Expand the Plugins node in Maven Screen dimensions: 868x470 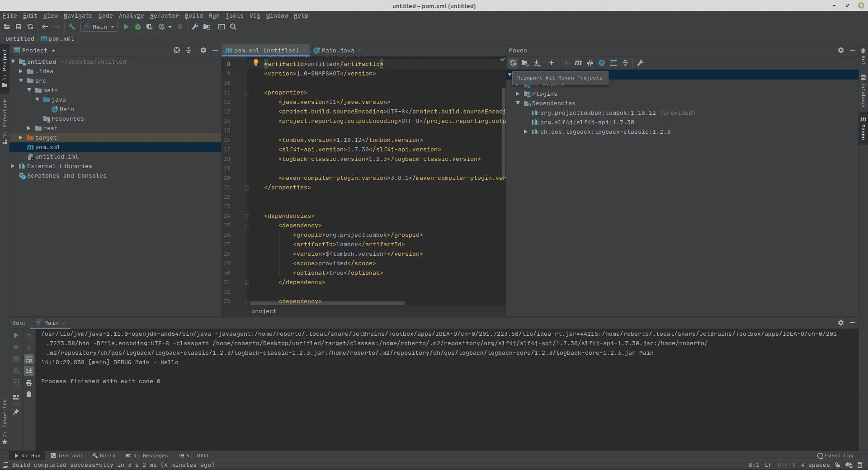[x=518, y=94]
